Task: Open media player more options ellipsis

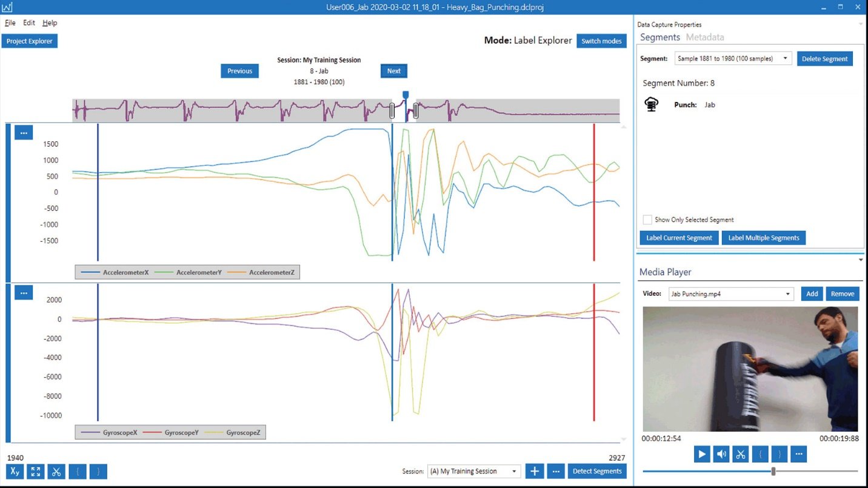Action: tap(798, 454)
